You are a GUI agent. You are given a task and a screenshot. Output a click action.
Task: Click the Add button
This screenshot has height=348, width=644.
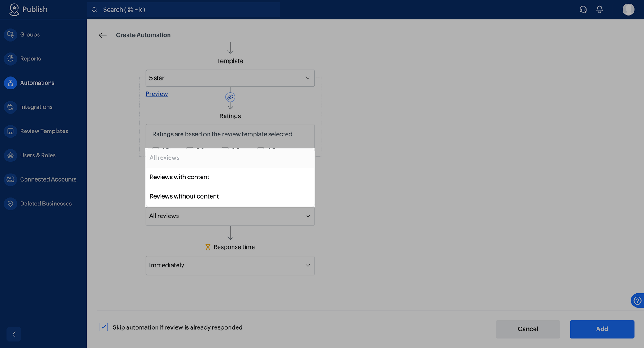(602, 329)
